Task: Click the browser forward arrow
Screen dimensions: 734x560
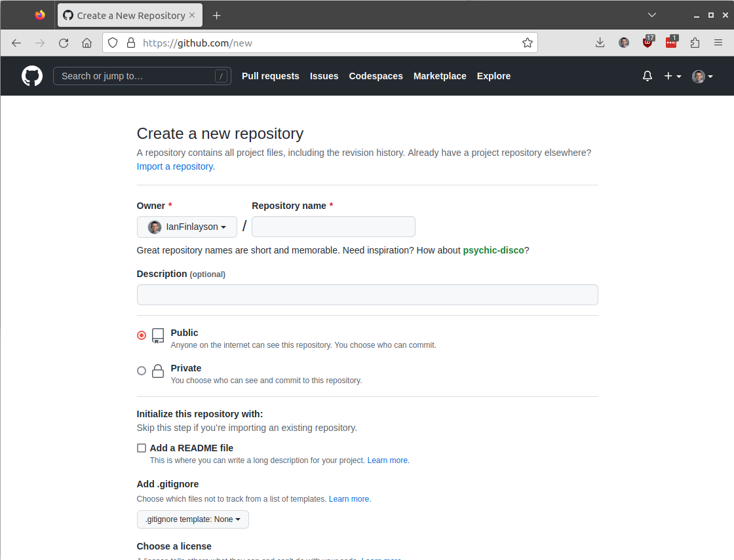Action: (x=40, y=43)
